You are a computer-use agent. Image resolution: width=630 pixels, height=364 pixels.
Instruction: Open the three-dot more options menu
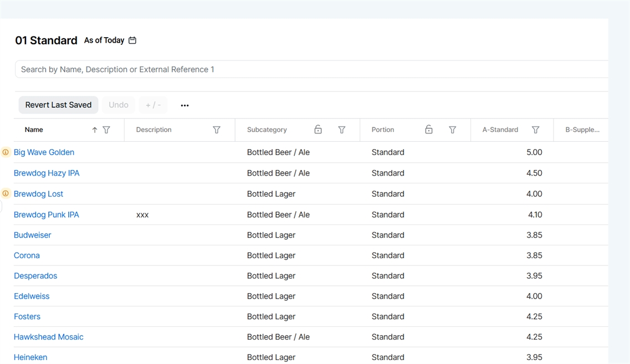pyautogui.click(x=185, y=105)
